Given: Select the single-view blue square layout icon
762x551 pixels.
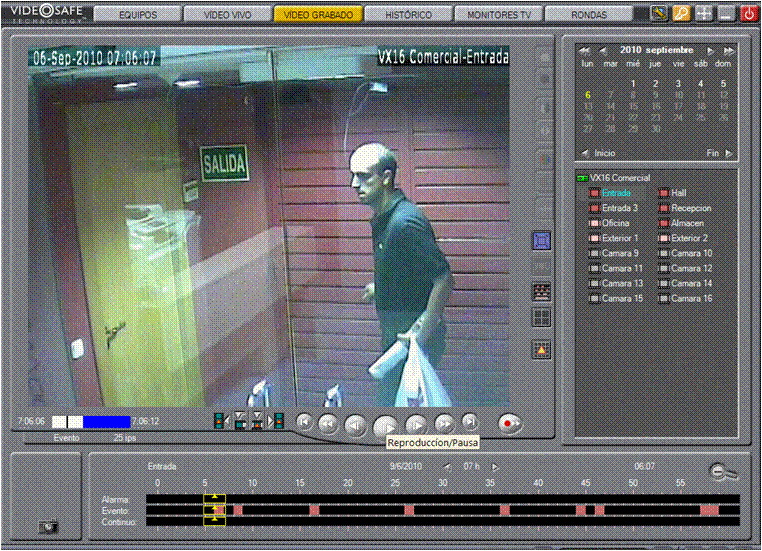Looking at the screenshot, I should tap(541, 241).
